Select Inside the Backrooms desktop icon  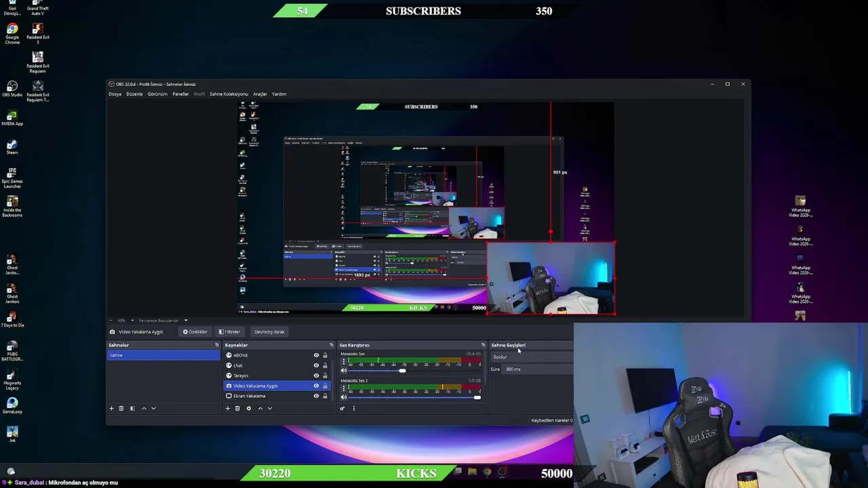click(12, 207)
